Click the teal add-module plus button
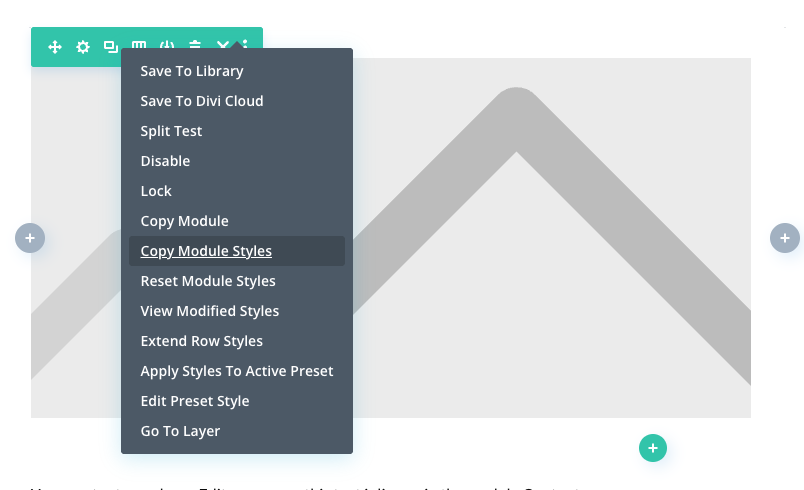Image resolution: width=804 pixels, height=490 pixels. pyautogui.click(x=653, y=448)
